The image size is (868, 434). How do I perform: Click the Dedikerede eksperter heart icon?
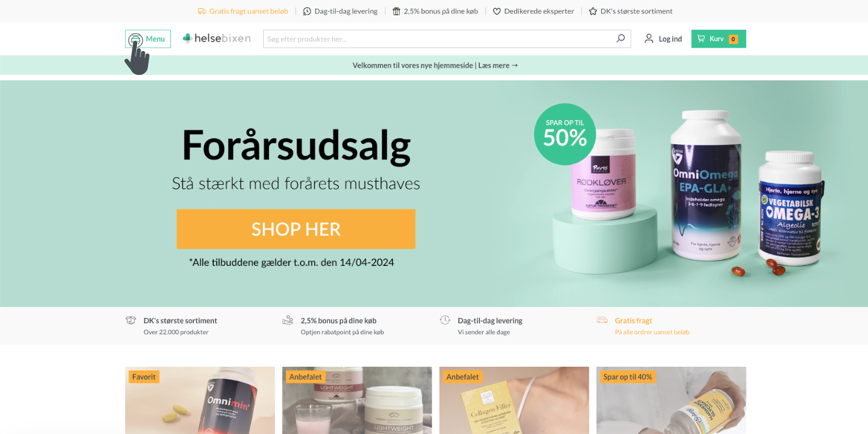pos(496,11)
